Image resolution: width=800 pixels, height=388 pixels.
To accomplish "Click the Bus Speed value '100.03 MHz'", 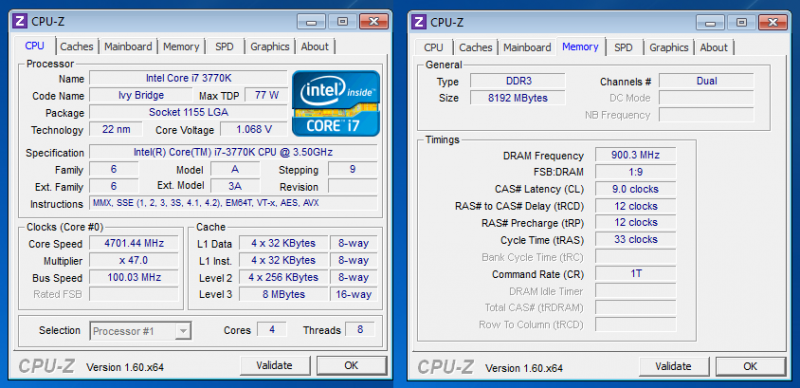I will (x=134, y=277).
